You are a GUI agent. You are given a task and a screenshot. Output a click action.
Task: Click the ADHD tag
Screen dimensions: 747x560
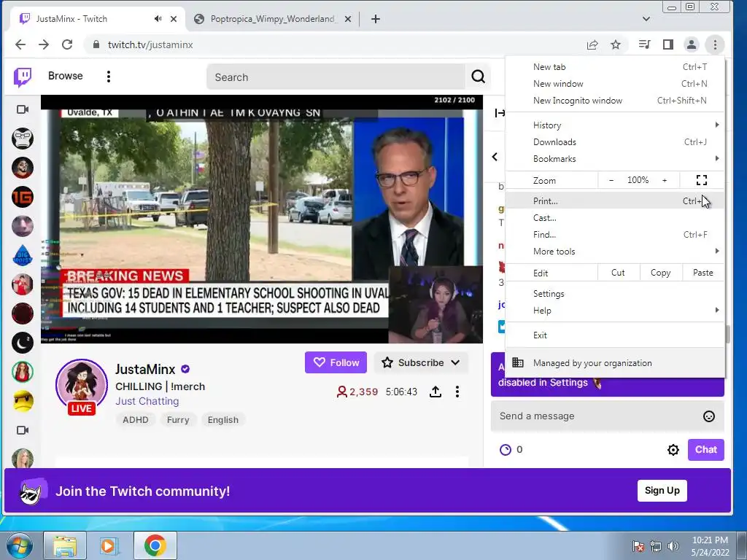point(135,419)
